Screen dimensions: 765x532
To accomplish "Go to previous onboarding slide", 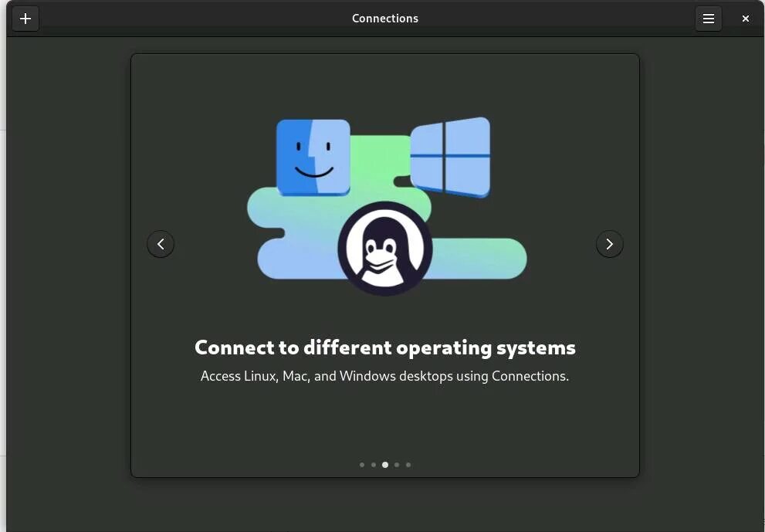I will coord(161,244).
